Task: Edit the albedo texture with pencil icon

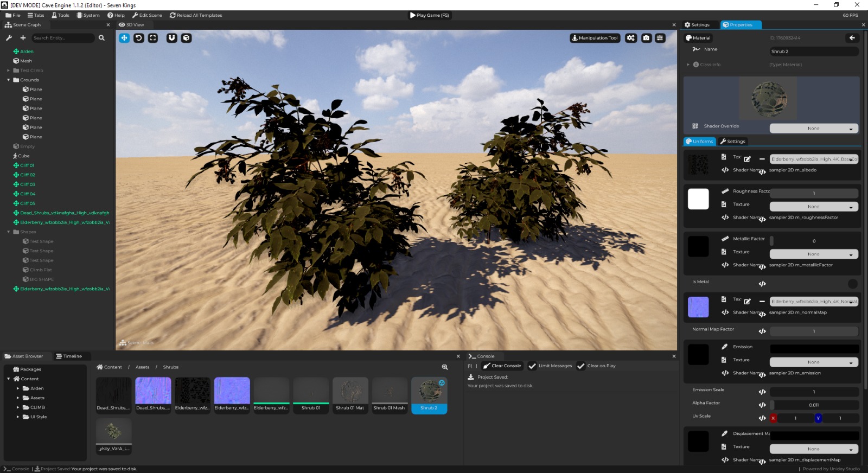Action: click(x=747, y=159)
